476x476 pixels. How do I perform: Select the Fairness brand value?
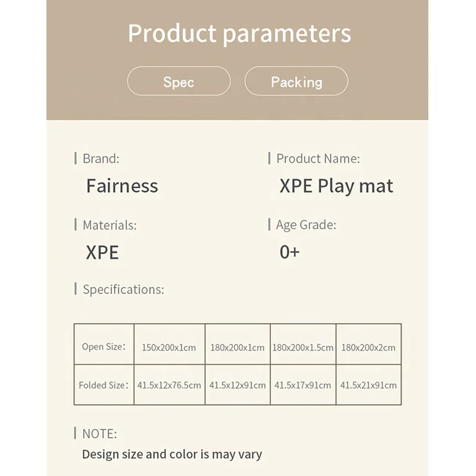[122, 186]
